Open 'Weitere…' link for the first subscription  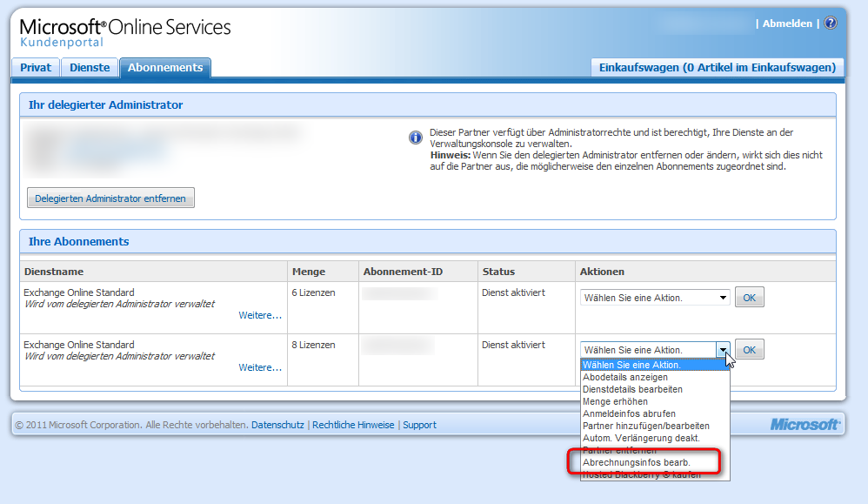point(260,315)
